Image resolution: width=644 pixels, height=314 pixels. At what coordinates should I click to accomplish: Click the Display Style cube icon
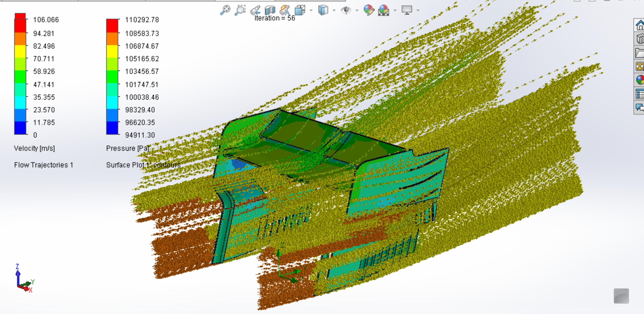pyautogui.click(x=323, y=10)
